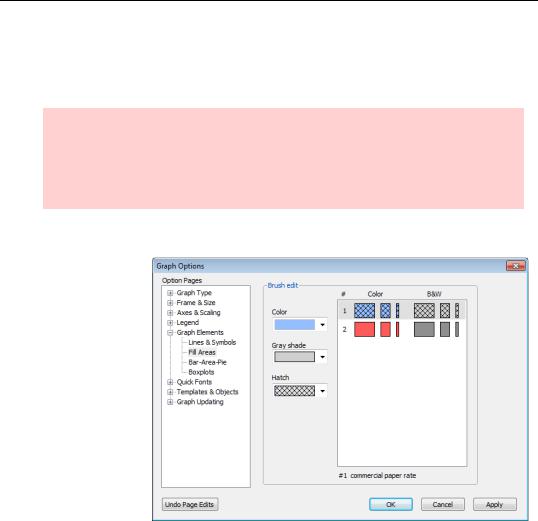Open Boxplots page

tap(201, 372)
